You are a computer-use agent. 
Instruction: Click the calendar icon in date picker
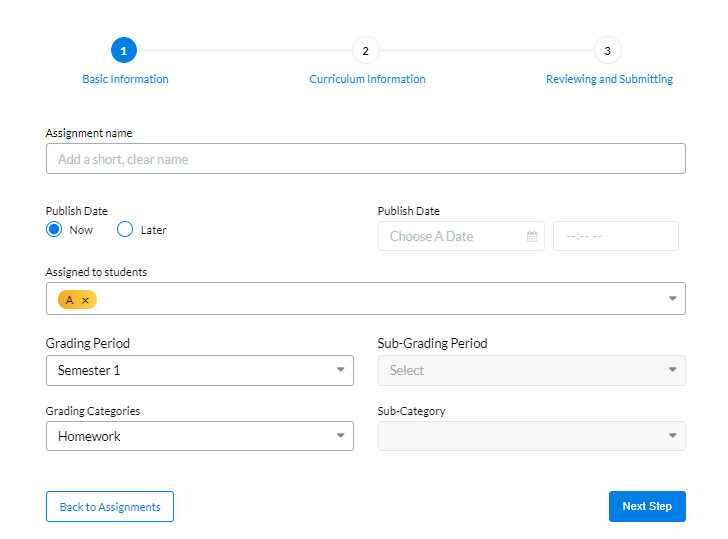click(x=532, y=237)
